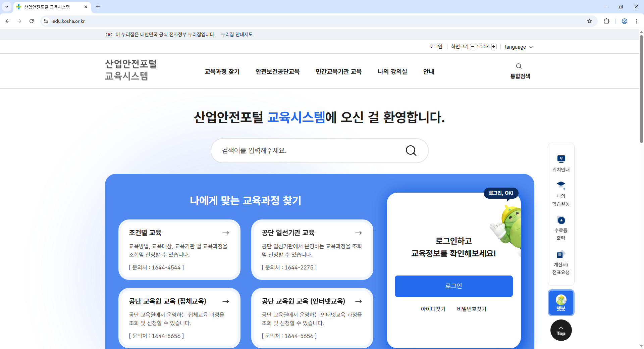This screenshot has width=644, height=349.
Task: Jump to top with the Top button
Action: coord(561,330)
